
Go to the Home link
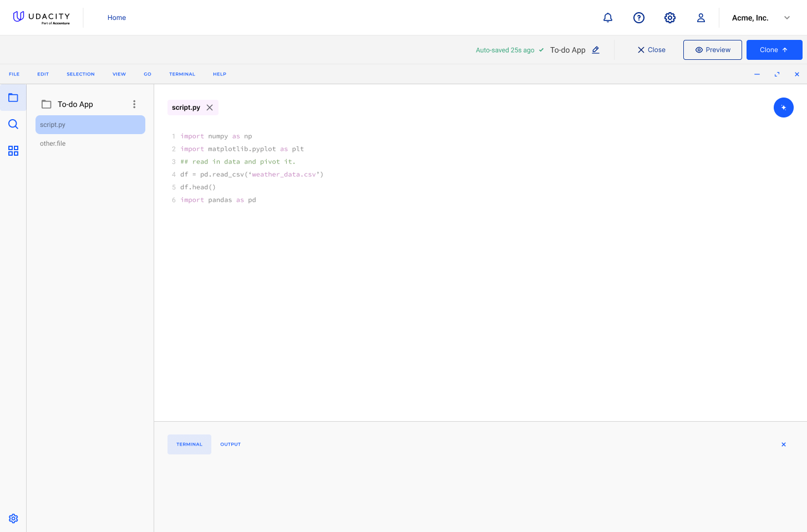click(x=117, y=18)
